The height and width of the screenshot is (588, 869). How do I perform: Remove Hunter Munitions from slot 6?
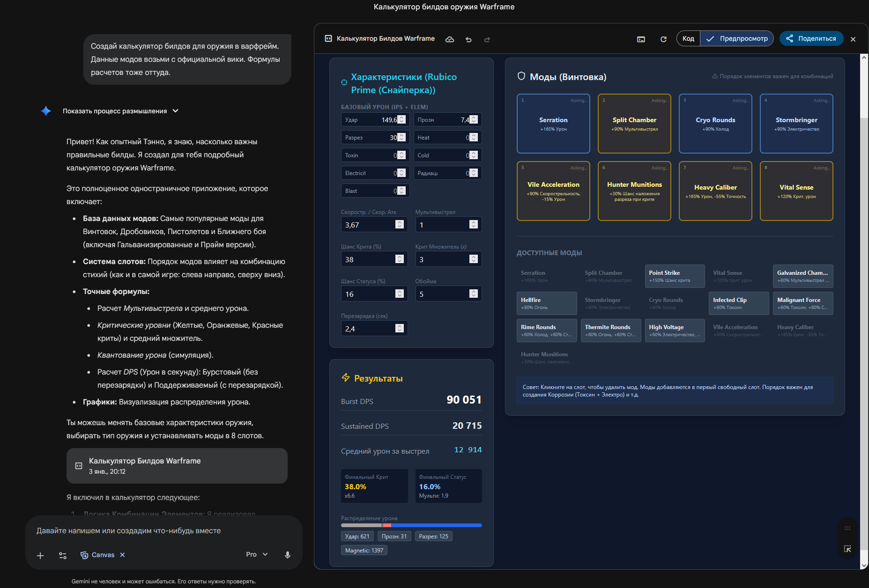[x=634, y=191]
